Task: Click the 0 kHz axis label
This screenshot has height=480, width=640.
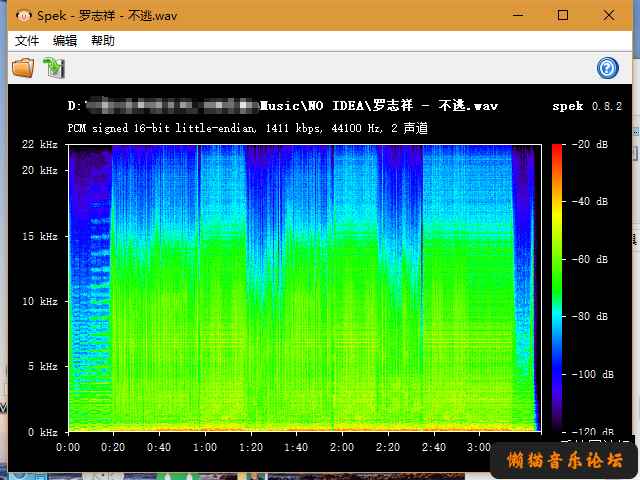Action: [x=43, y=432]
